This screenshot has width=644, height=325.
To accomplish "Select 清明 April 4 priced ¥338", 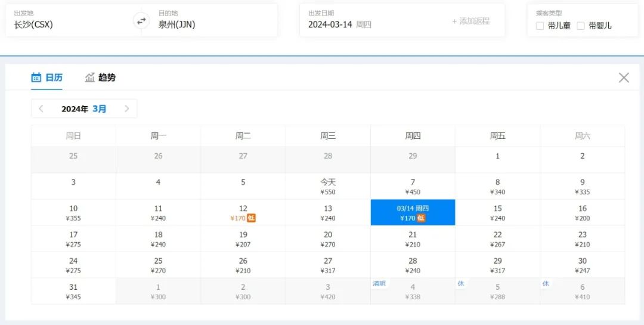I will pos(413,292).
